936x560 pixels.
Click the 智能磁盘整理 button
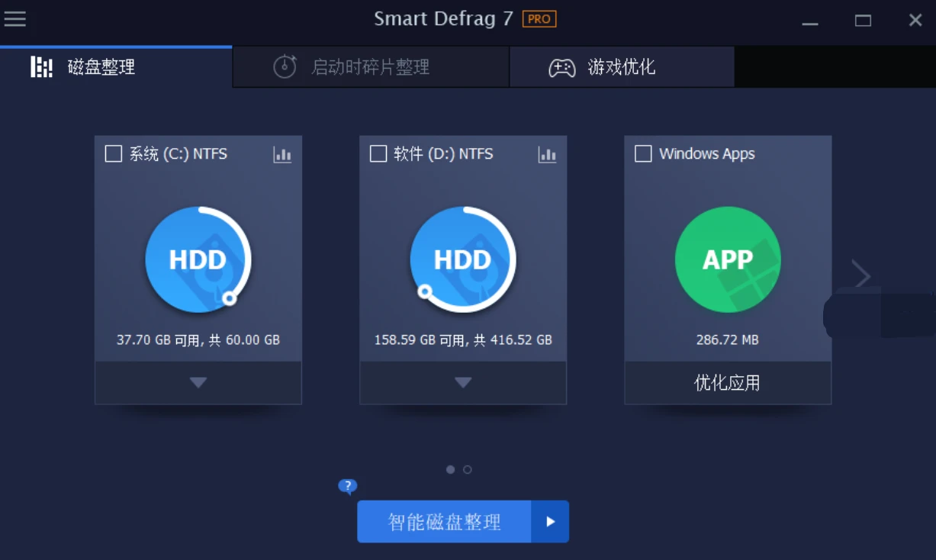[444, 522]
